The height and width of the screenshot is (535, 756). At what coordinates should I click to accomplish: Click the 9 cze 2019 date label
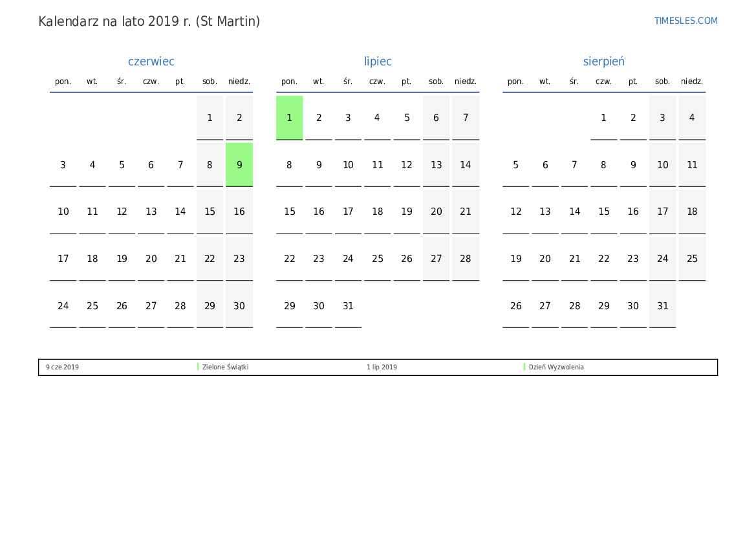pos(62,367)
